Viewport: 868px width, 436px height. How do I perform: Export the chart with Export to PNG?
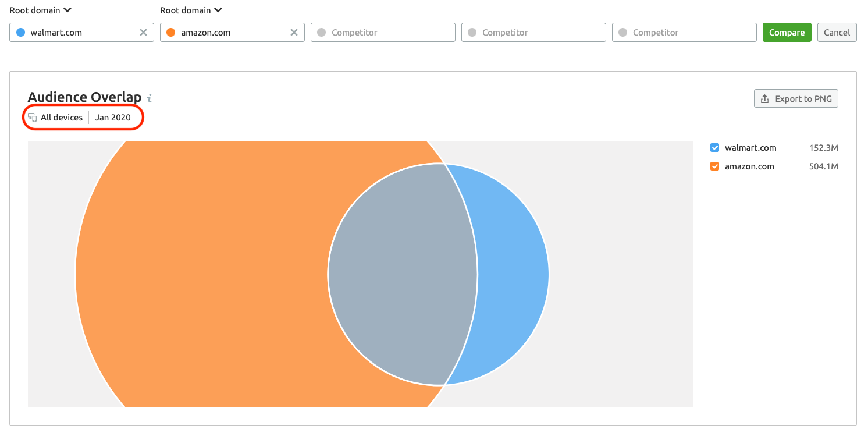click(x=796, y=99)
